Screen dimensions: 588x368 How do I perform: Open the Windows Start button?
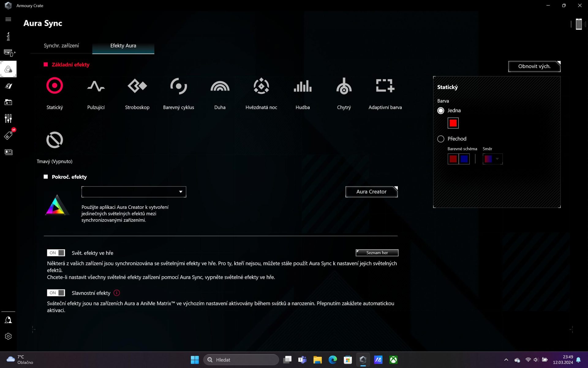195,360
